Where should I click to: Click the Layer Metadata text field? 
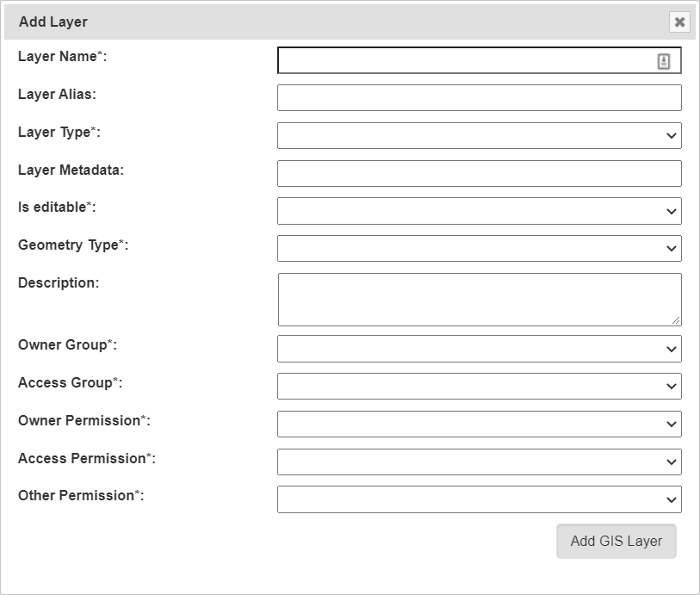[479, 174]
